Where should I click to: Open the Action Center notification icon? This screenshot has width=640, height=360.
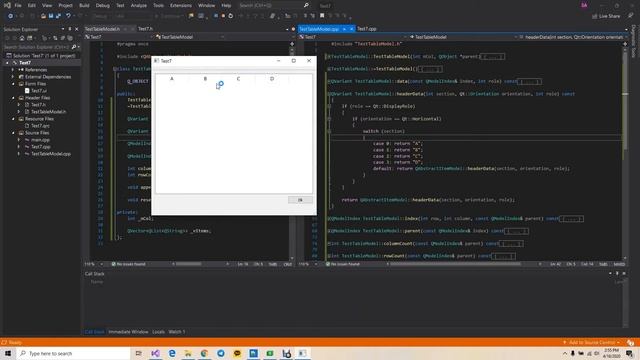pyautogui.click(x=629, y=353)
